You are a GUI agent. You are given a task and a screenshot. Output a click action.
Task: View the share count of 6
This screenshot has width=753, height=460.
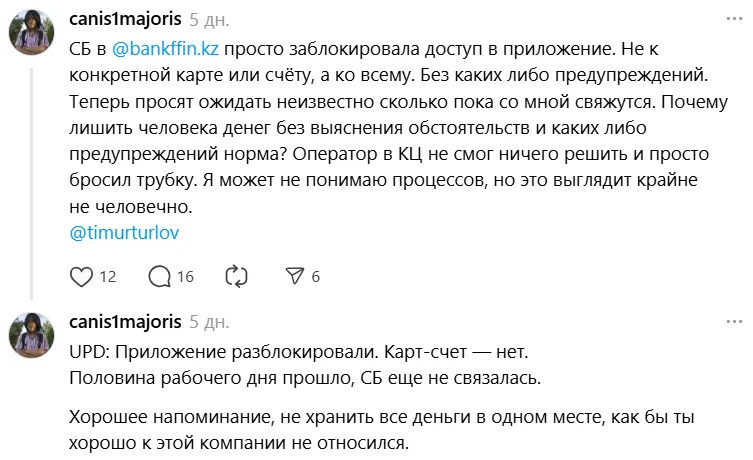pyautogui.click(x=315, y=277)
